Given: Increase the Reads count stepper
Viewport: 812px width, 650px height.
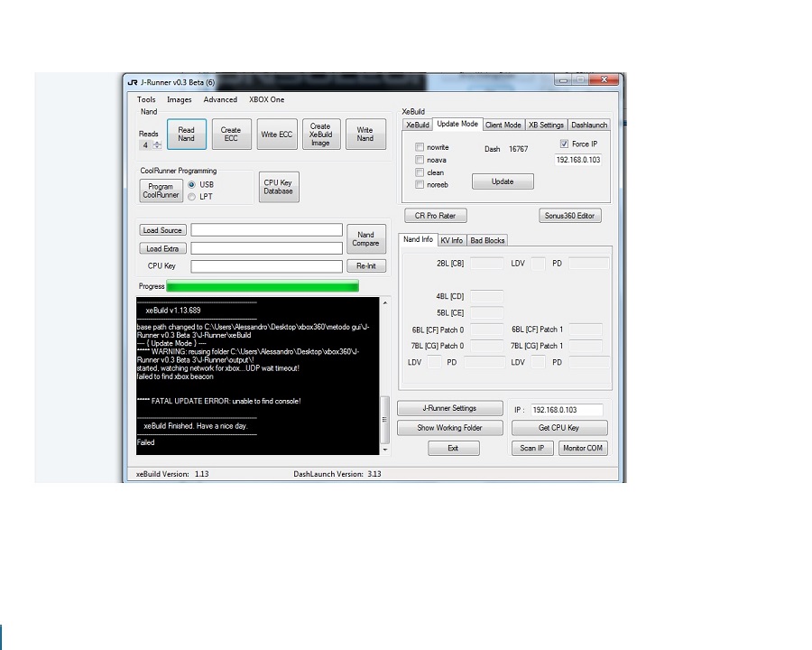Looking at the screenshot, I should [157, 143].
